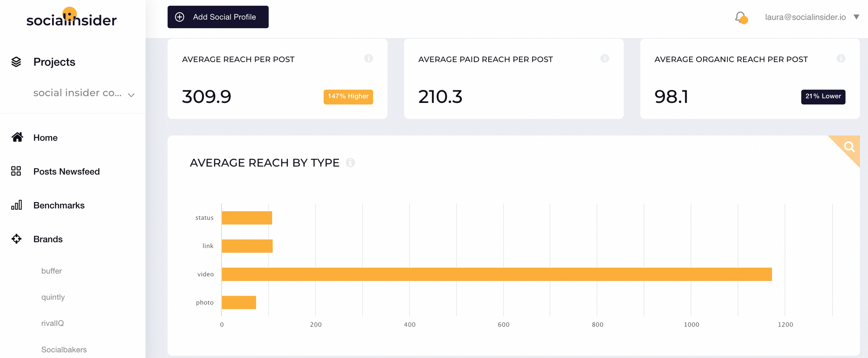The image size is (868, 358).
Task: Click the Home house icon
Action: pyautogui.click(x=17, y=137)
